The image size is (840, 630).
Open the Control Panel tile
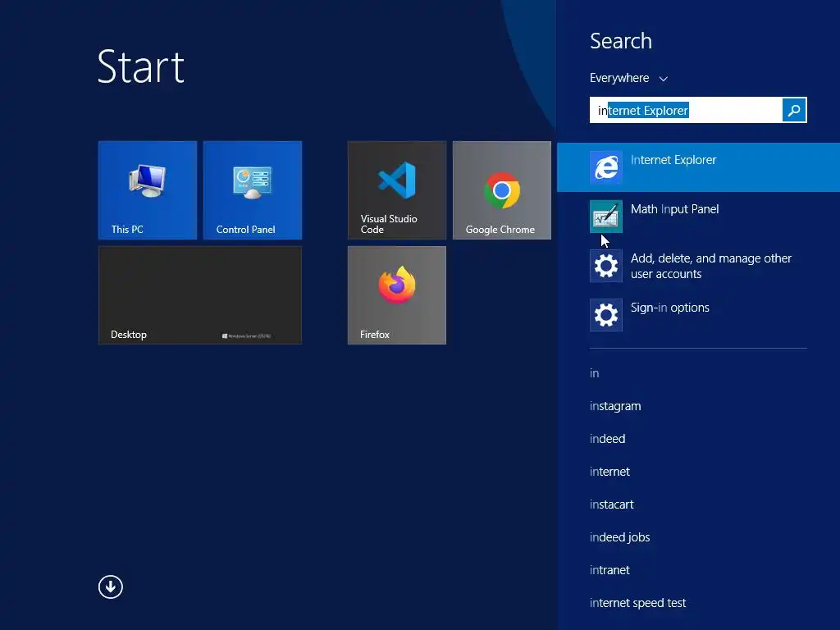253,190
